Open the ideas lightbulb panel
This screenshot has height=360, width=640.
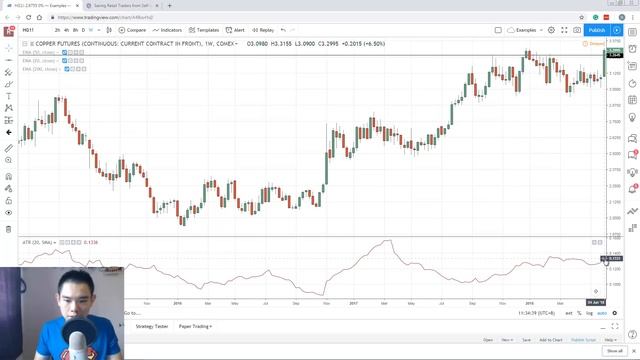[x=632, y=118]
